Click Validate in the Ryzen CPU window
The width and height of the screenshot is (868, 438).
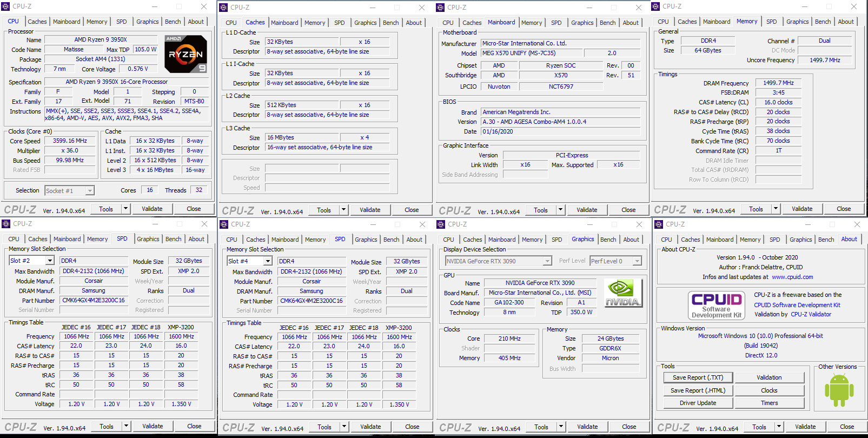point(152,209)
